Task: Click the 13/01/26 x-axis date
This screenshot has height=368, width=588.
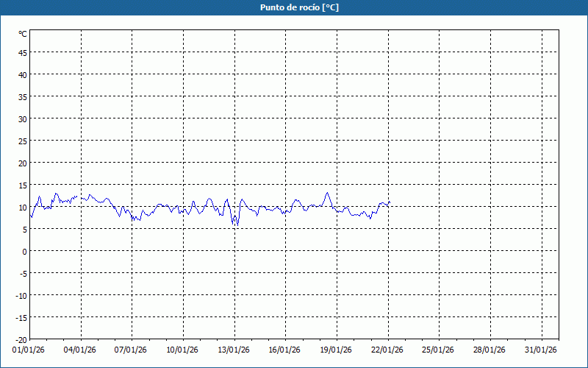Action: 234,350
